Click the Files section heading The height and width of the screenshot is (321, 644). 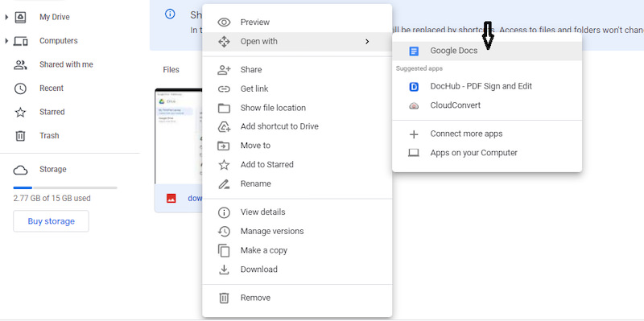coord(171,70)
